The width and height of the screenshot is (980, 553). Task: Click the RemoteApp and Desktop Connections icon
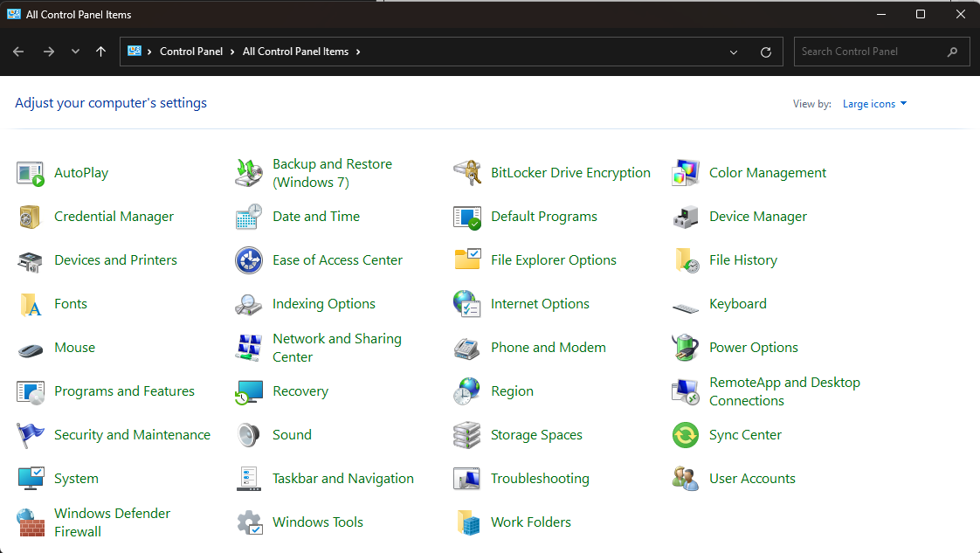tap(685, 391)
